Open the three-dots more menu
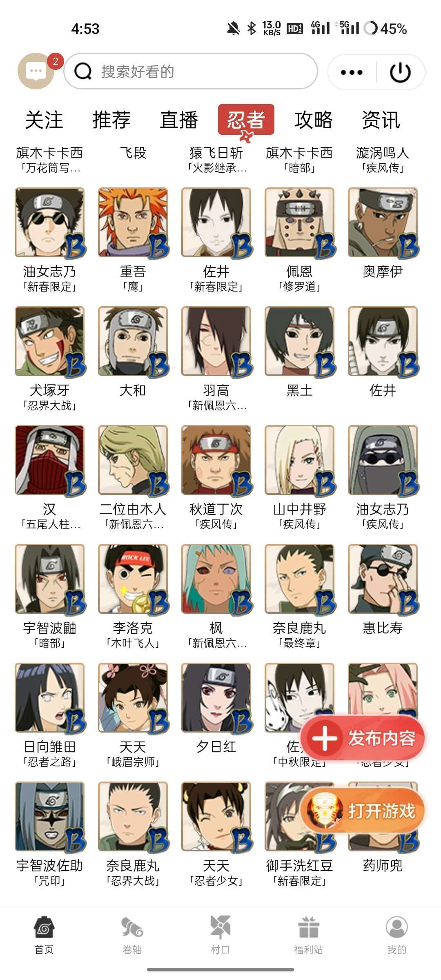 point(352,72)
